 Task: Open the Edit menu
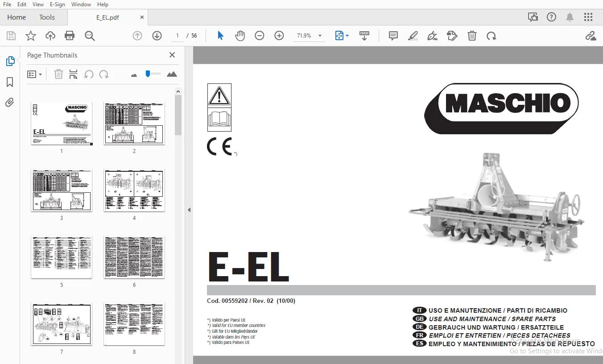pyautogui.click(x=22, y=4)
